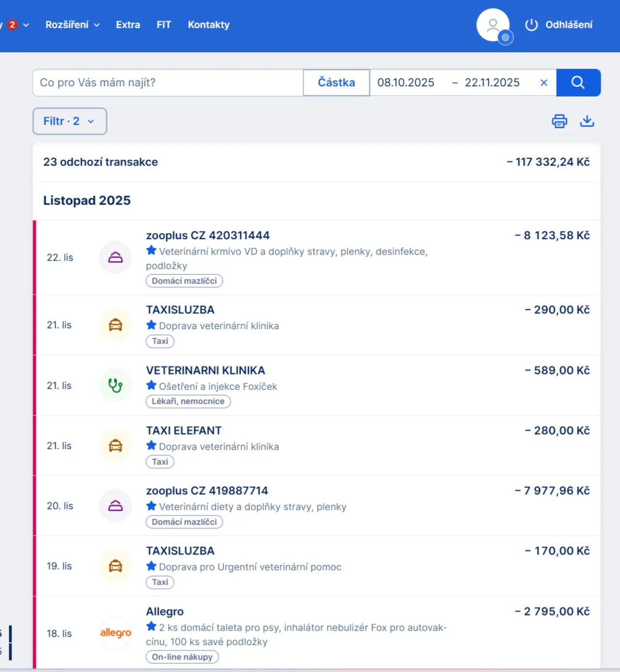Viewport: 620px width, 672px height.
Task: Print the transaction list
Action: coord(559,121)
